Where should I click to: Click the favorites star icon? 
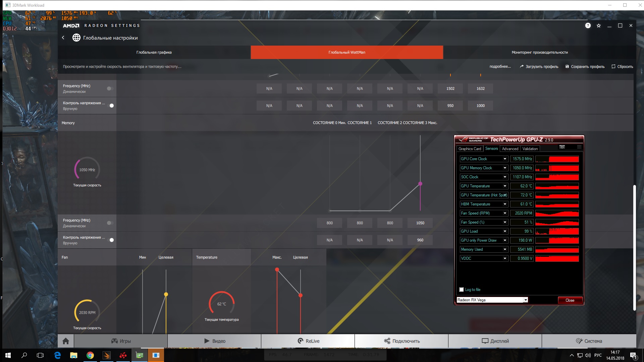(x=598, y=25)
